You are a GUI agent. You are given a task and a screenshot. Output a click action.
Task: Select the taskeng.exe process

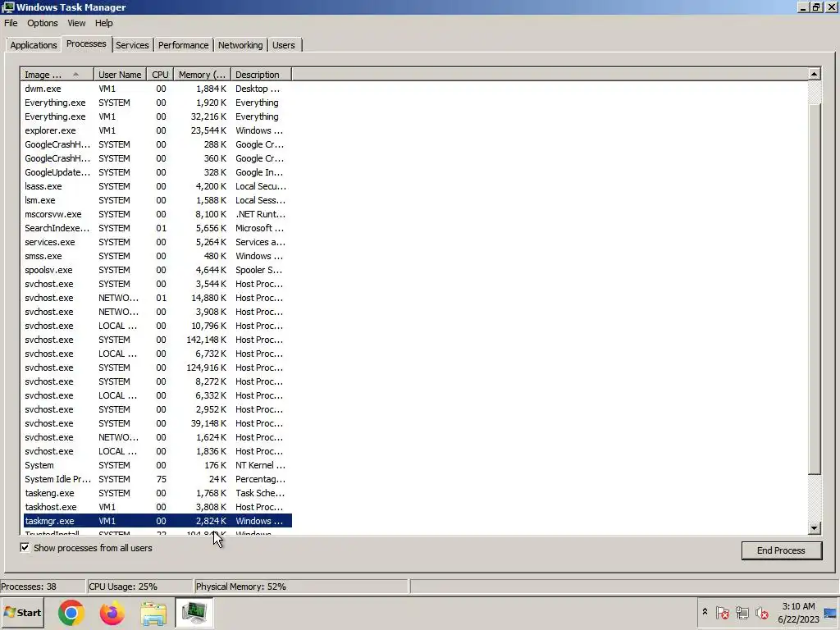[157, 493]
